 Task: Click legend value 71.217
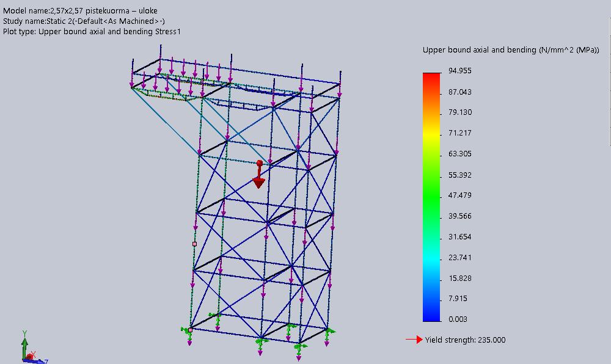tap(460, 133)
